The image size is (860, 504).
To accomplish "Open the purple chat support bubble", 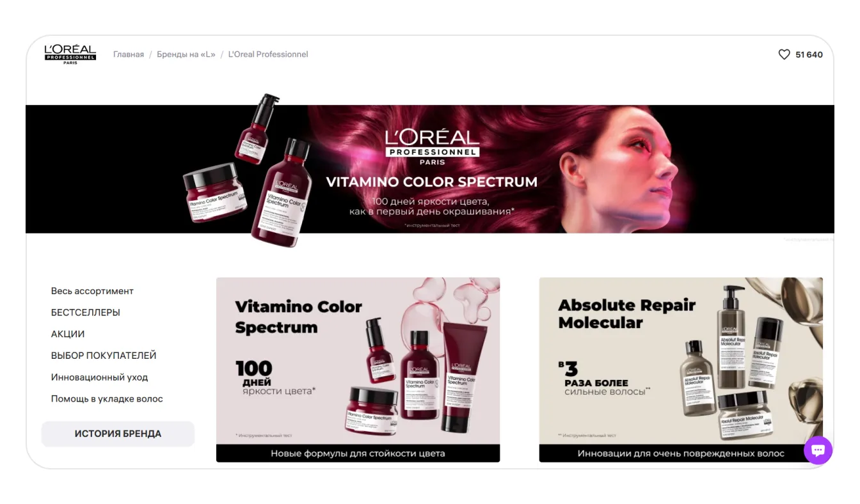I will tap(818, 450).
